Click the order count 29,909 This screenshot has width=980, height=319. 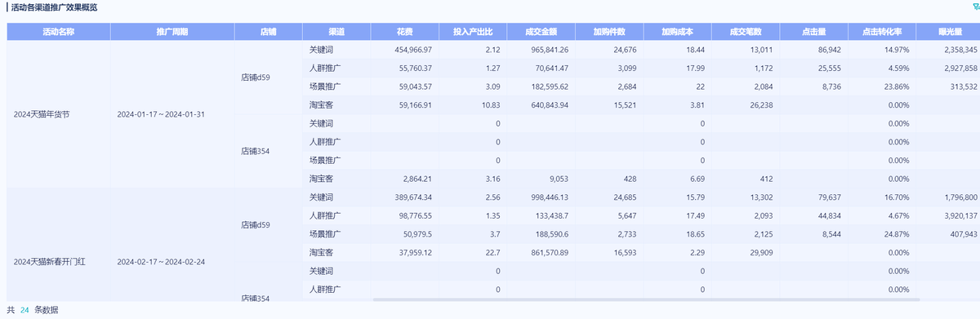click(x=760, y=252)
